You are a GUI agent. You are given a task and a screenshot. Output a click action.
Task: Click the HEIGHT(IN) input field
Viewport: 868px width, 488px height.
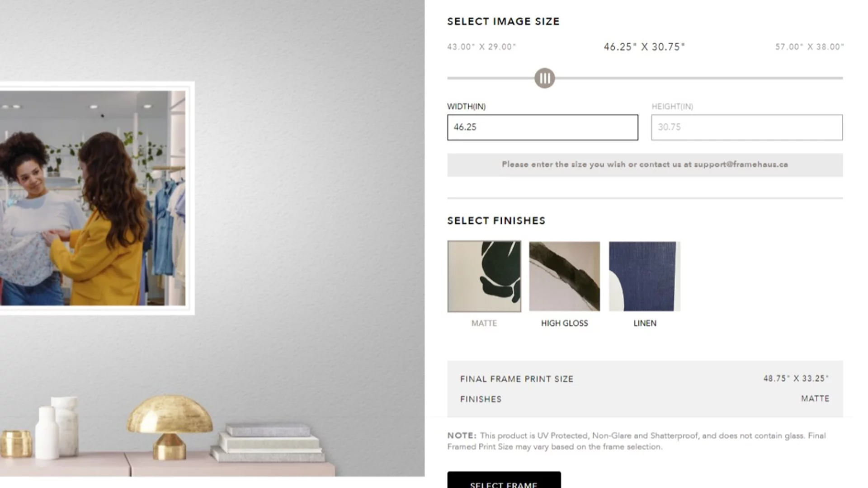pos(747,127)
